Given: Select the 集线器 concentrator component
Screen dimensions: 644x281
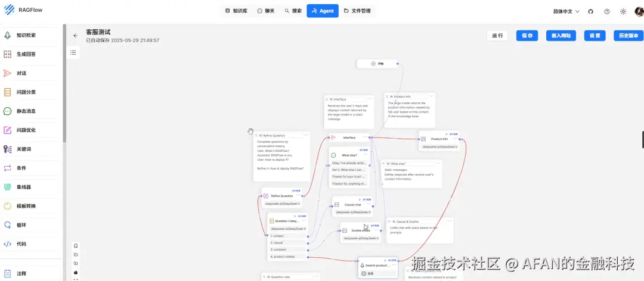Looking at the screenshot, I should coord(31,187).
